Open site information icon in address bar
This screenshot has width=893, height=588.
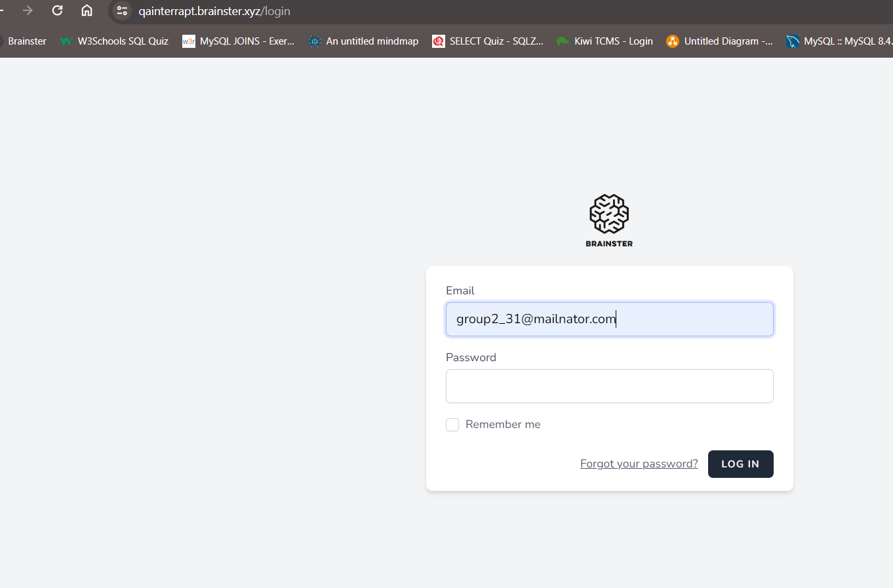click(x=122, y=10)
